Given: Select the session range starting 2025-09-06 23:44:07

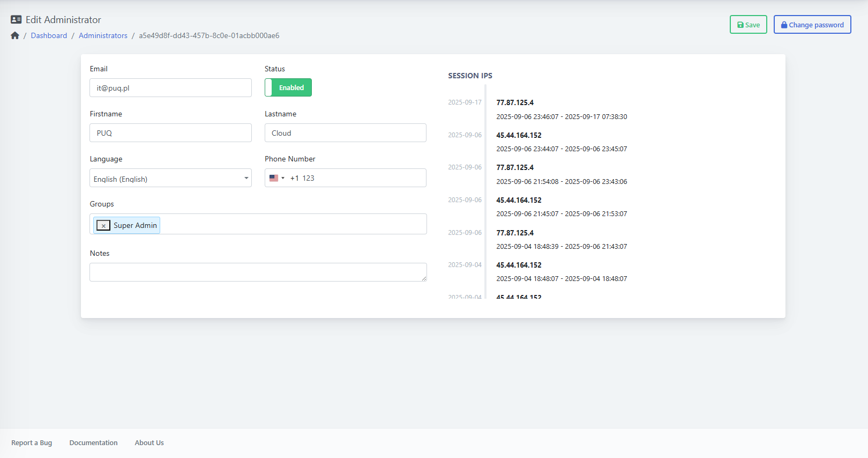Looking at the screenshot, I should (562, 149).
